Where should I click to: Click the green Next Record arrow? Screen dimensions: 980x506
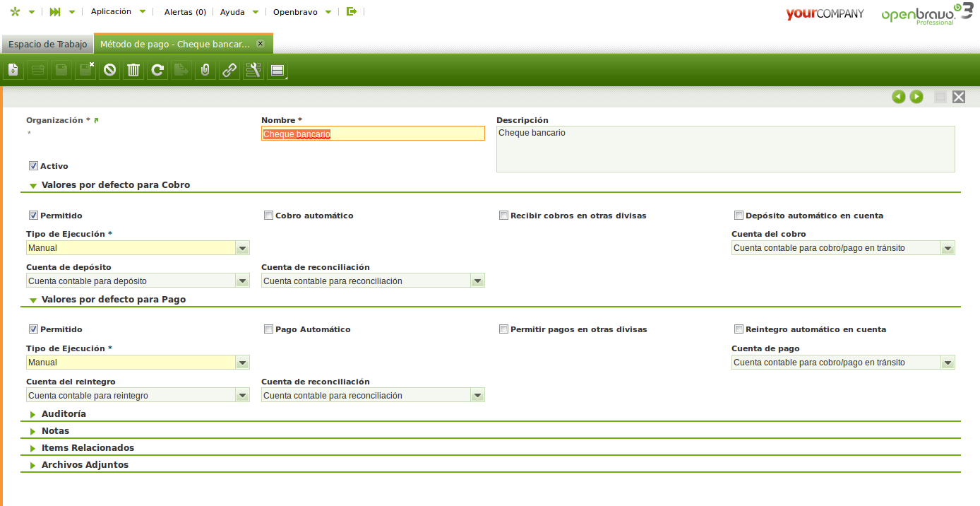(x=916, y=97)
